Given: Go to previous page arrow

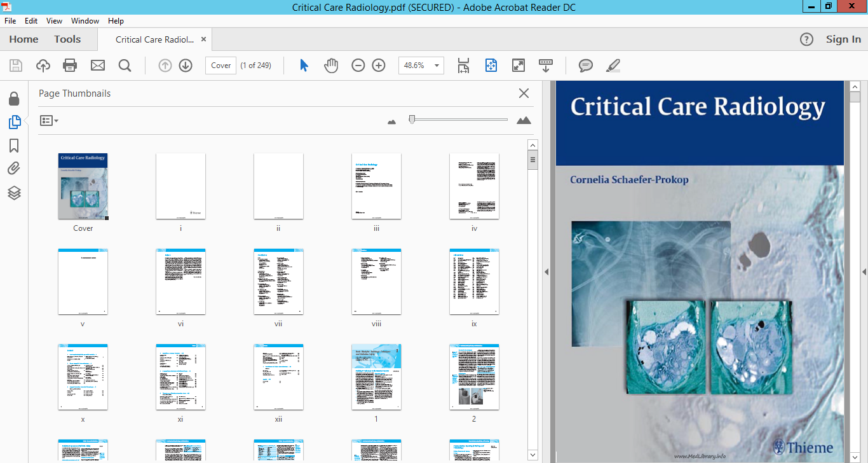Looking at the screenshot, I should (165, 66).
